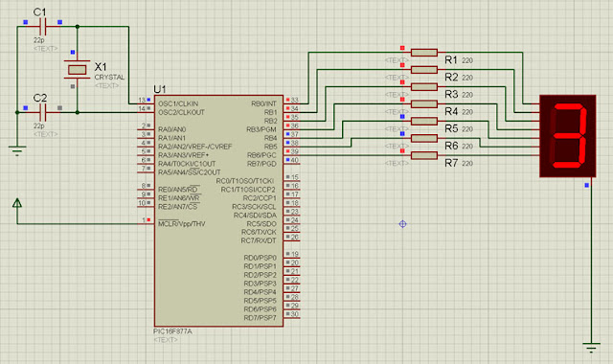Click the C2 reference label

(40, 98)
